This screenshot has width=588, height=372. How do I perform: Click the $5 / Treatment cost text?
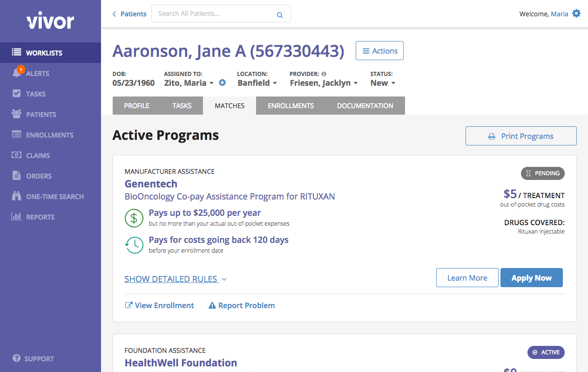534,194
